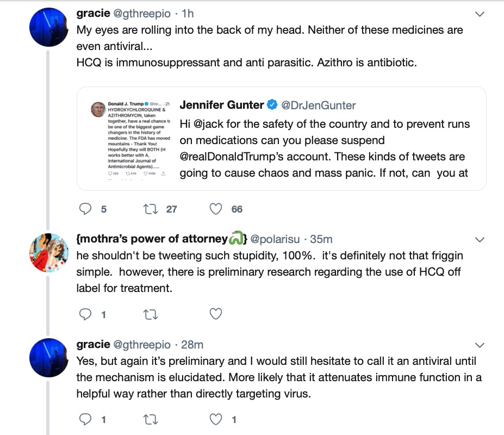Like gracie's tweet posted 28m ago
504x435 pixels.
216,419
